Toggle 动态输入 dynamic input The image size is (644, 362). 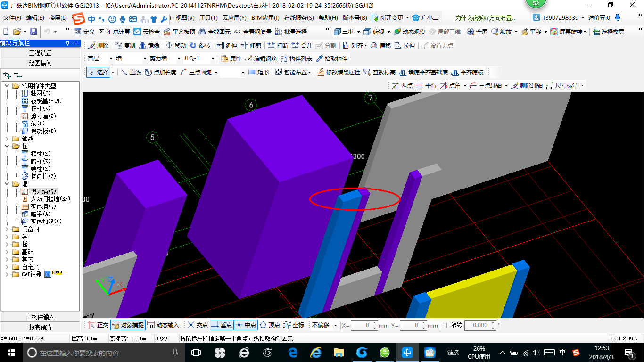coord(163,325)
